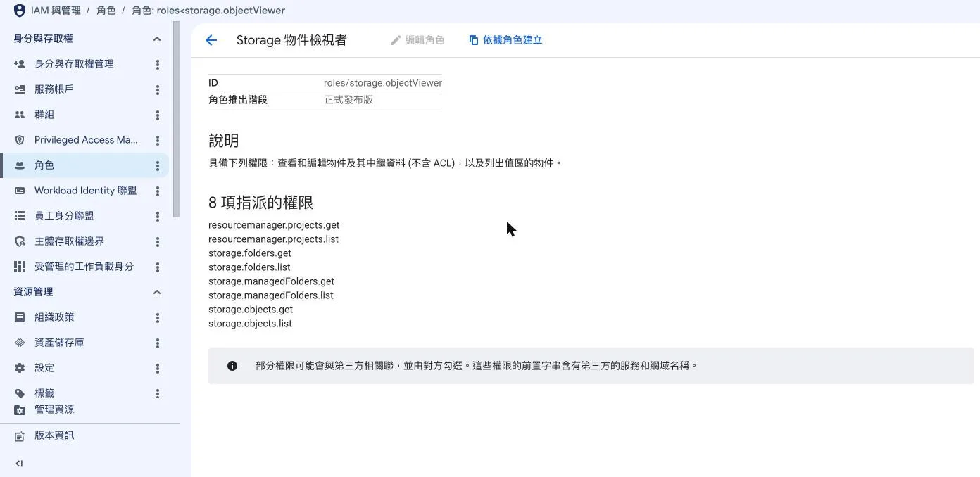Viewport: 980px width, 477px height.
Task: Click the 主體存取權邊界 icon
Action: coord(20,241)
